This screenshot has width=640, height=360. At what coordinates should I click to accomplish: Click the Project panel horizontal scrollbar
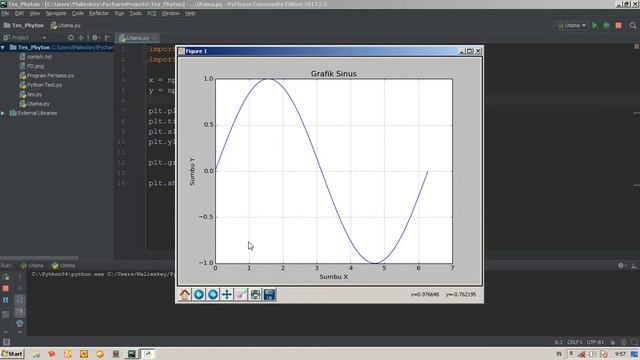(39, 258)
